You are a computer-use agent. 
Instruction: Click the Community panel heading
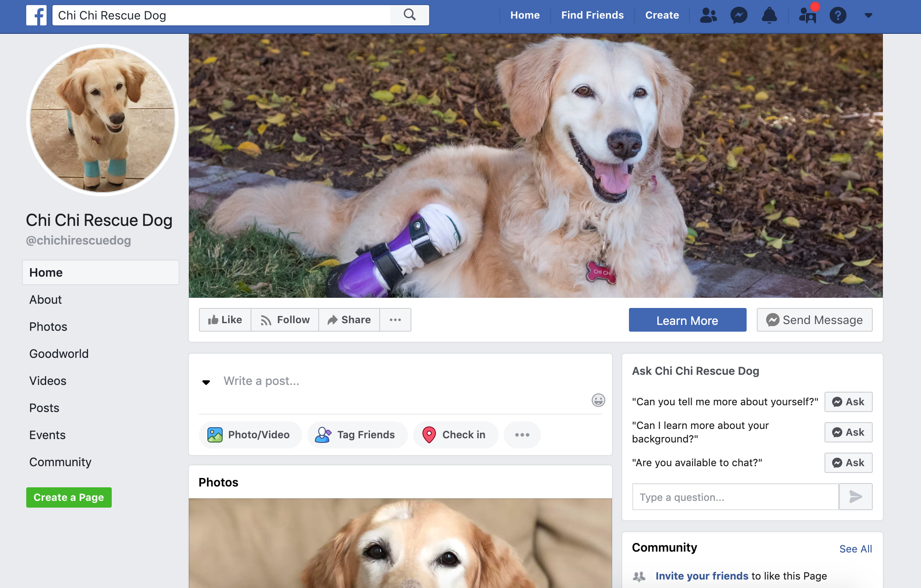(x=665, y=547)
